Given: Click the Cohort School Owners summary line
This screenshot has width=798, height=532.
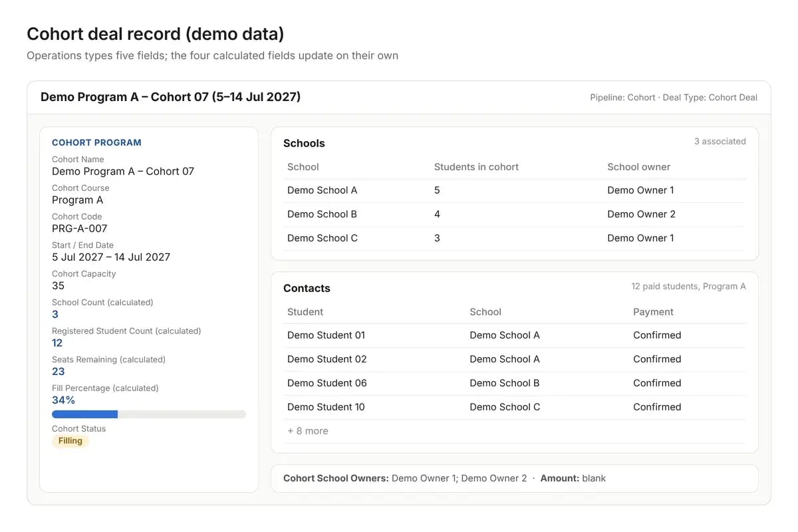Looking at the screenshot, I should [405, 478].
